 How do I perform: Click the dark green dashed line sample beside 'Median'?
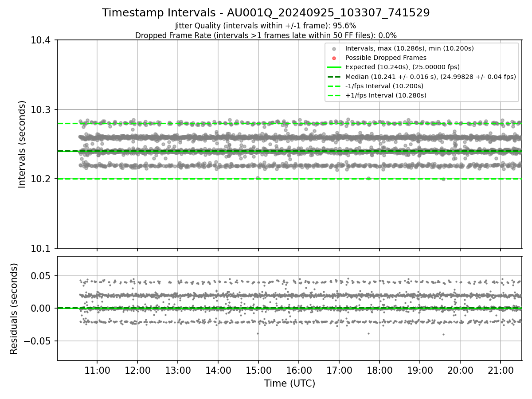pos(334,77)
